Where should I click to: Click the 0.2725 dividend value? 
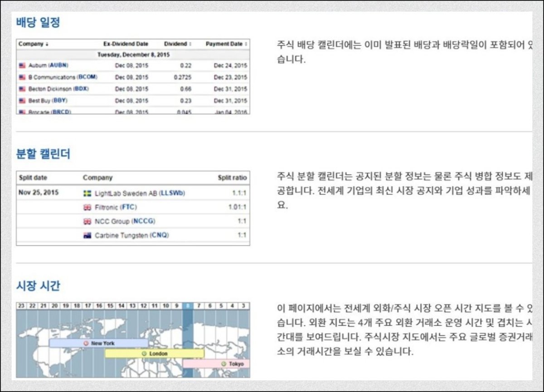click(x=183, y=77)
